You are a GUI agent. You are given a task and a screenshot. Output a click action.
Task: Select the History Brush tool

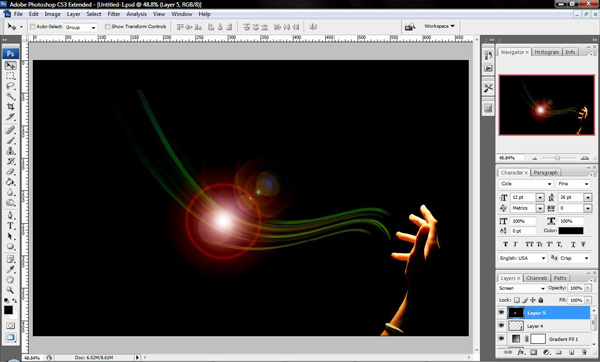click(x=10, y=161)
